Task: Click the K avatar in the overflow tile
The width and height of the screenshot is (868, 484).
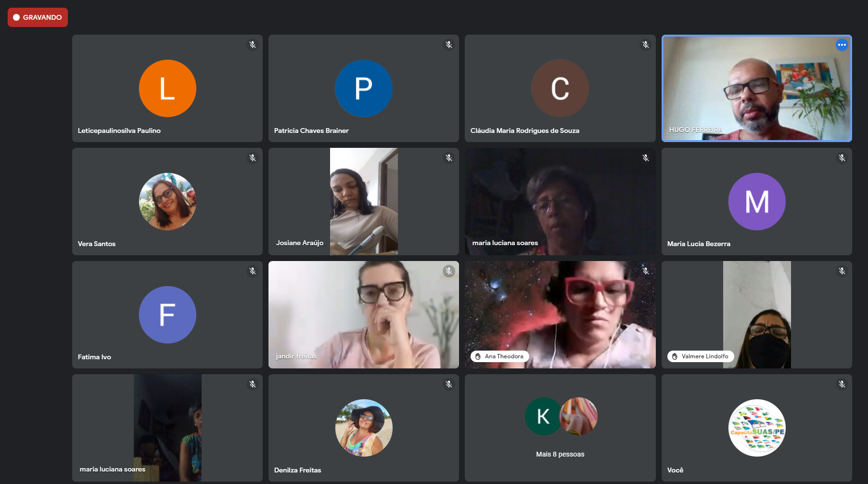Action: click(543, 417)
